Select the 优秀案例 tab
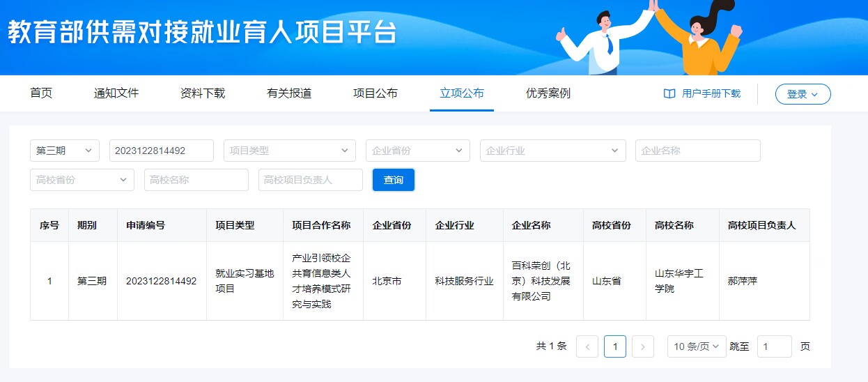 point(548,93)
